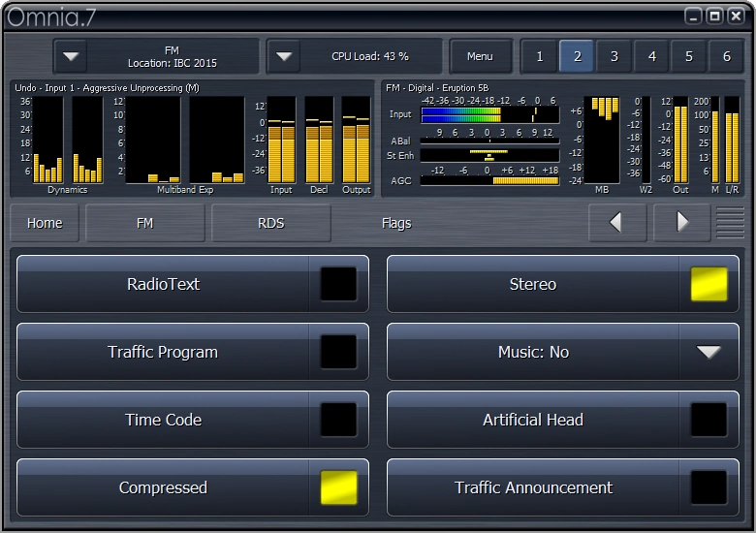Screen dimensions: 756x533
Task: Click the AGC horizontal meter bar
Action: pyautogui.click(x=489, y=180)
